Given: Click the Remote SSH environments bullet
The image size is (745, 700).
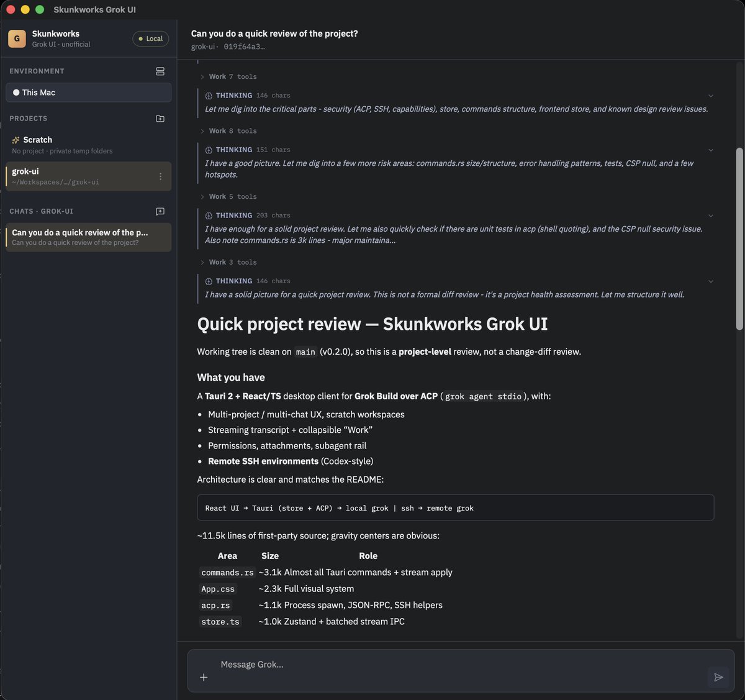Looking at the screenshot, I should [291, 461].
